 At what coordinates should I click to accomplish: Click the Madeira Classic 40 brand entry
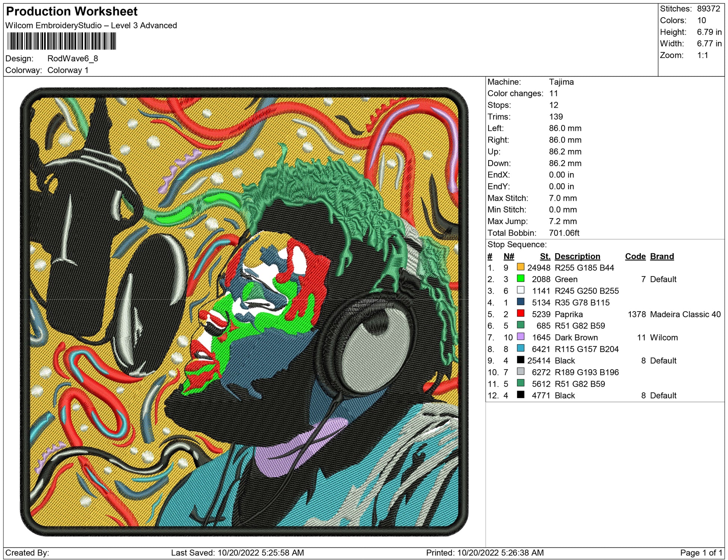point(685,314)
